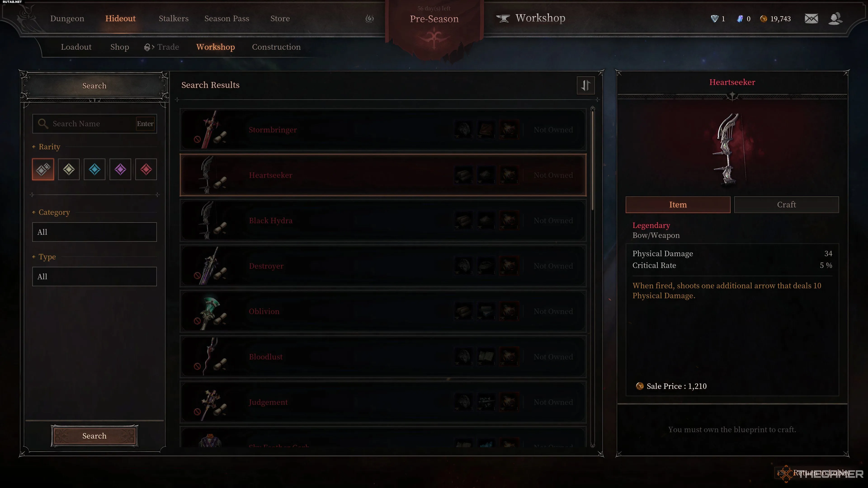Viewport: 868px width, 488px height.
Task: Toggle the red legendary rarity filter
Action: [x=146, y=169]
